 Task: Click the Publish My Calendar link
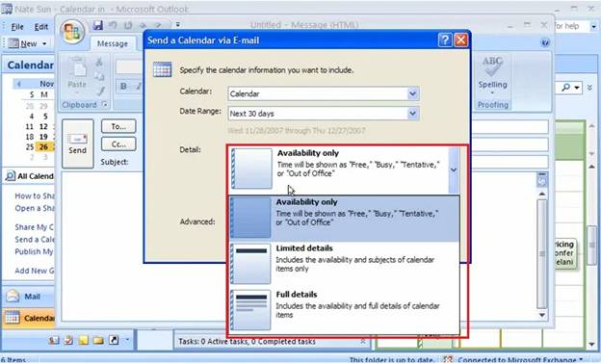[x=35, y=251]
